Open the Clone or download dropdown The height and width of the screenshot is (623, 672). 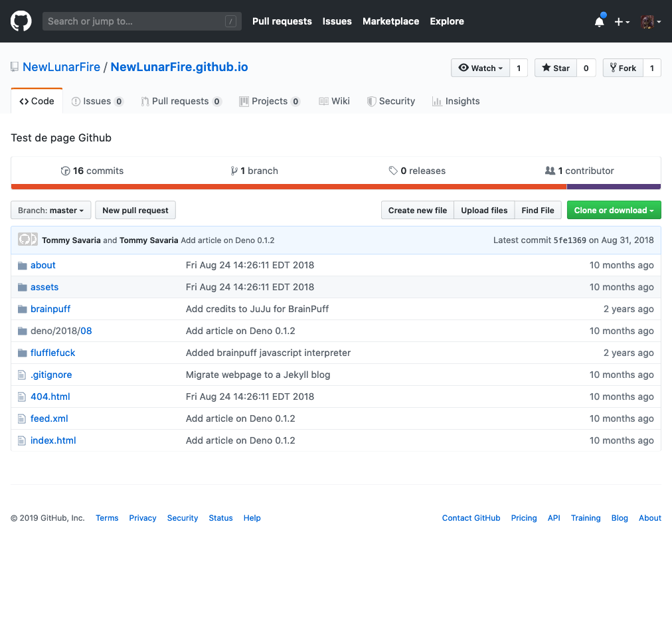614,211
